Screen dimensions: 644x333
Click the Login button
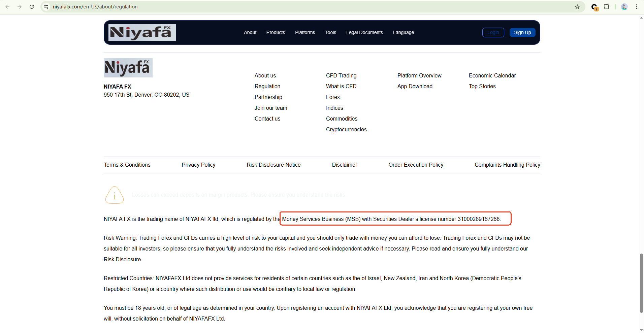493,32
